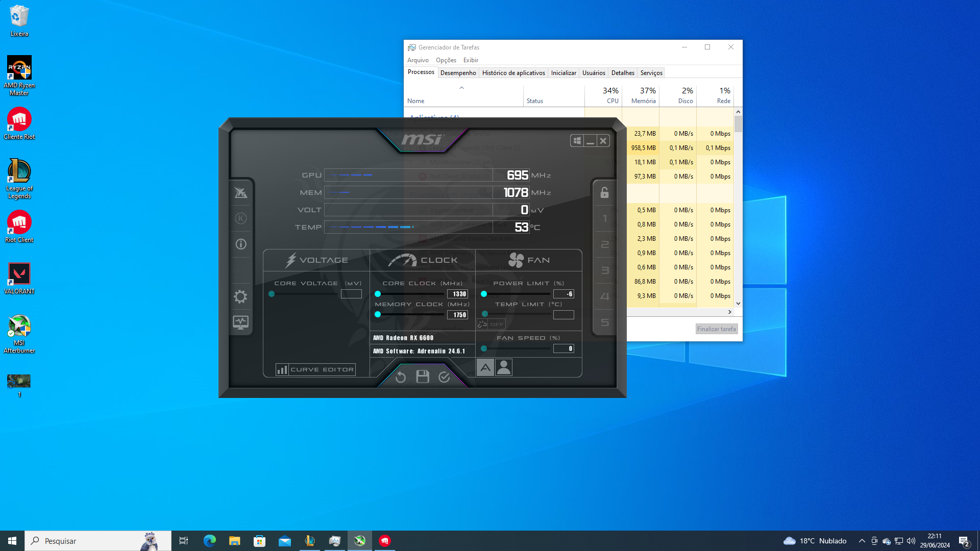Sort by CPU column header
The width and height of the screenshot is (980, 551).
click(x=603, y=95)
